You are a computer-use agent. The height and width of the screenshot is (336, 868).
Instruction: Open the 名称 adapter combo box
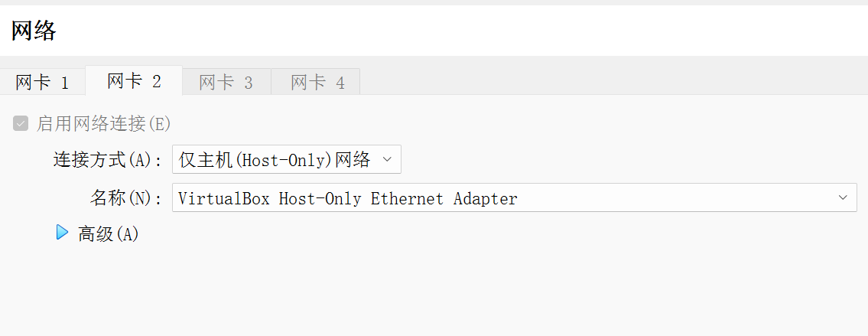[514, 197]
